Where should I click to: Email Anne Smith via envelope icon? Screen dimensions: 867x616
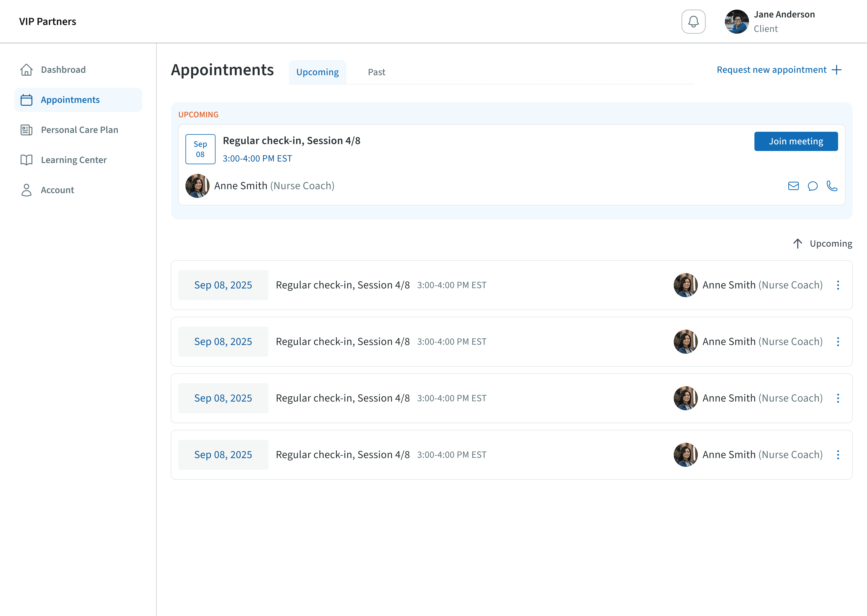point(793,186)
